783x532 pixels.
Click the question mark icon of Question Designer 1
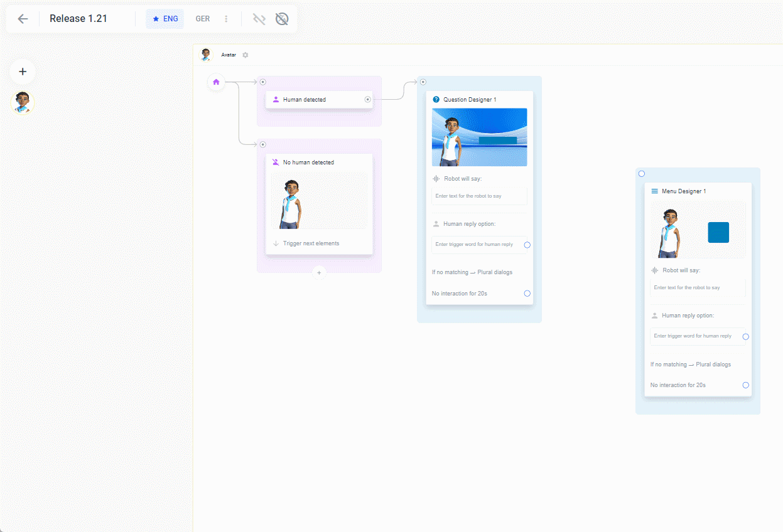436,99
